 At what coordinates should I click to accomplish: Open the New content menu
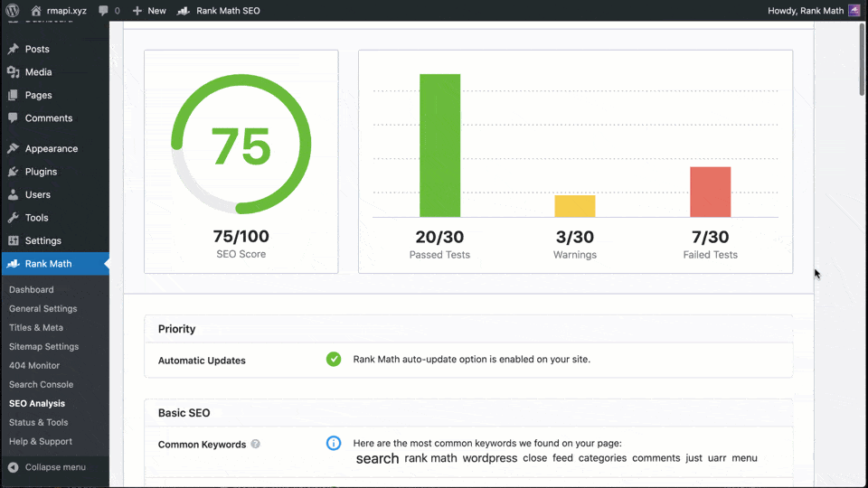149,11
